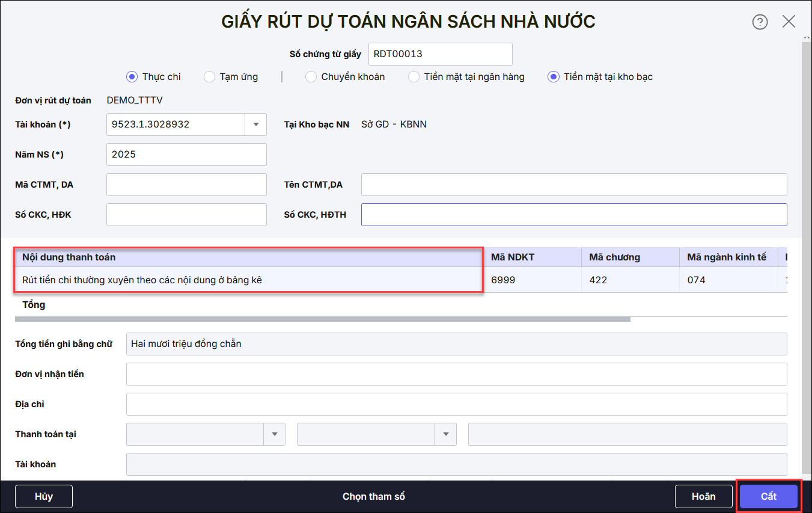812x513 pixels.
Task: Click the Hủy cancel button
Action: [44, 496]
